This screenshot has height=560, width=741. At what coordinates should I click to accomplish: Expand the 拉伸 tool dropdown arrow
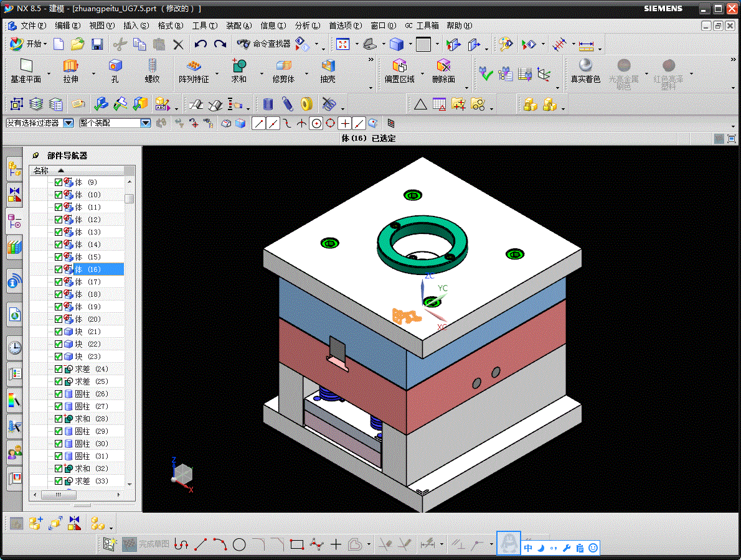pos(93,73)
